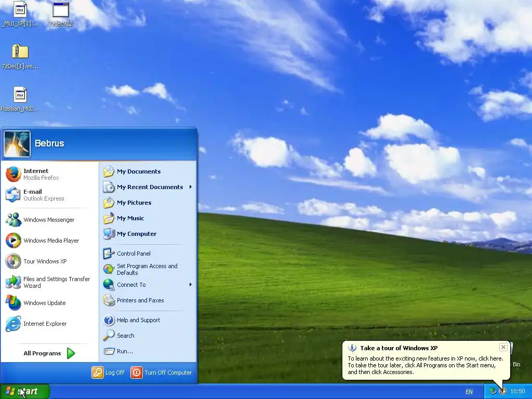Start Tour Windows XP icon
532x399 pixels.
[14, 261]
